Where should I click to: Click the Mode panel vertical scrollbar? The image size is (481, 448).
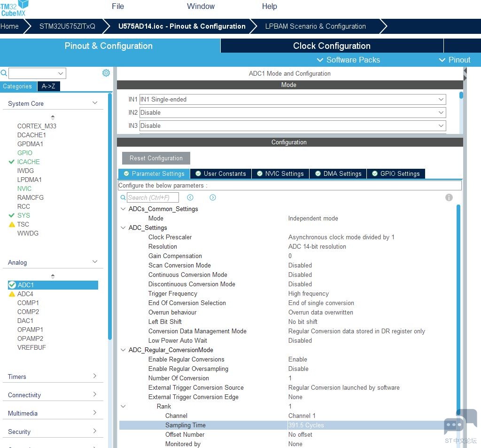coord(461,95)
